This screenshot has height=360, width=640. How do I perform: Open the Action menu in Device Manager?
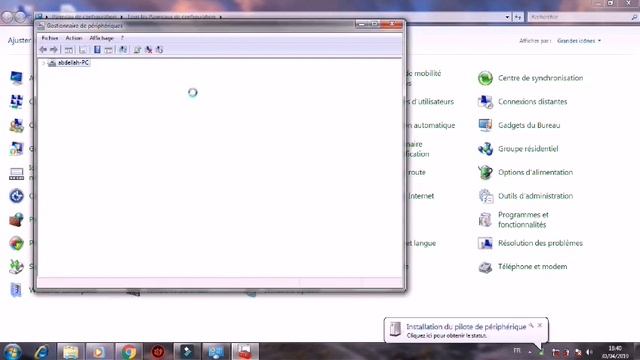[74, 38]
